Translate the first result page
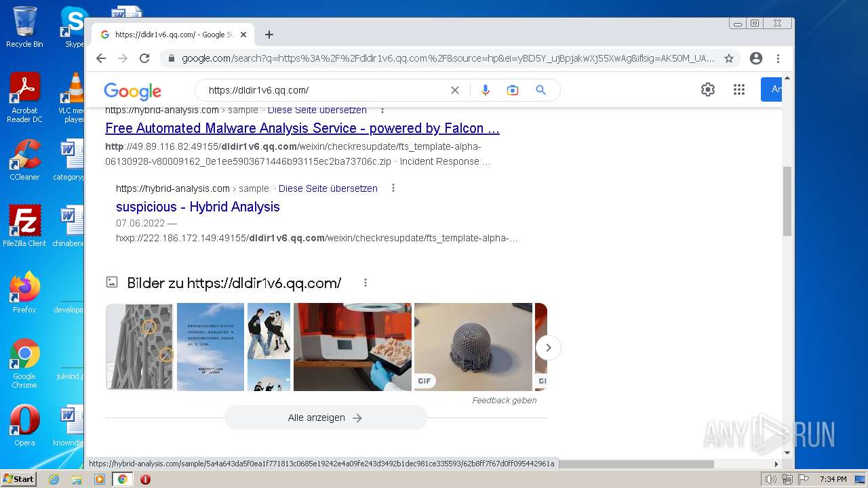The height and width of the screenshot is (488, 868). [317, 110]
